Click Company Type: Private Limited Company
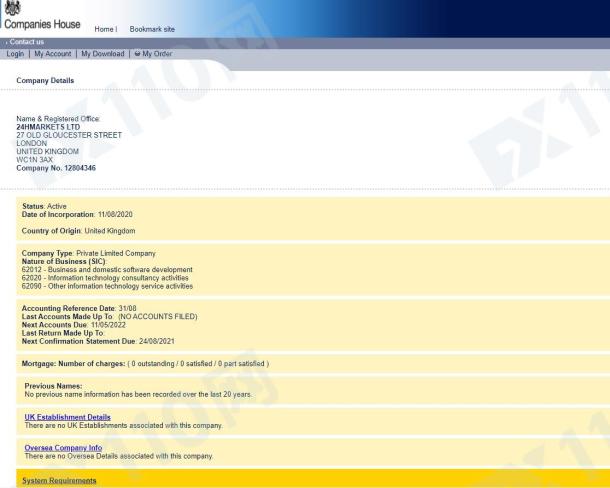This screenshot has width=610, height=488. [89, 253]
